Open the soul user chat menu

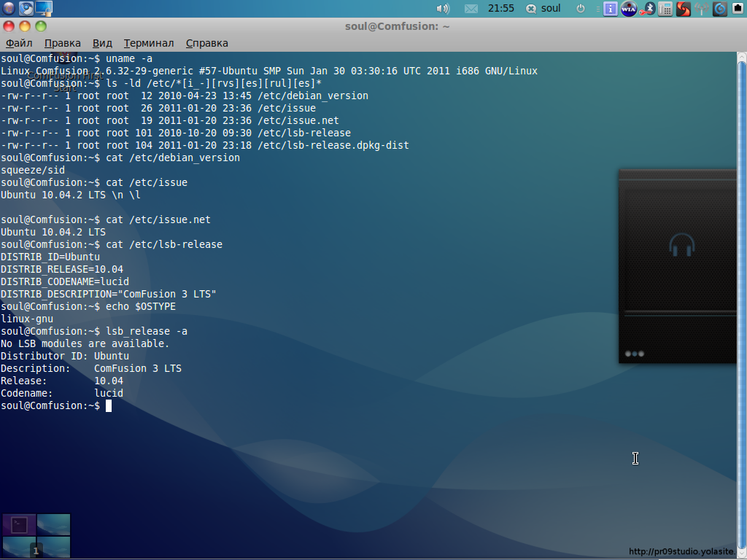[x=543, y=9]
